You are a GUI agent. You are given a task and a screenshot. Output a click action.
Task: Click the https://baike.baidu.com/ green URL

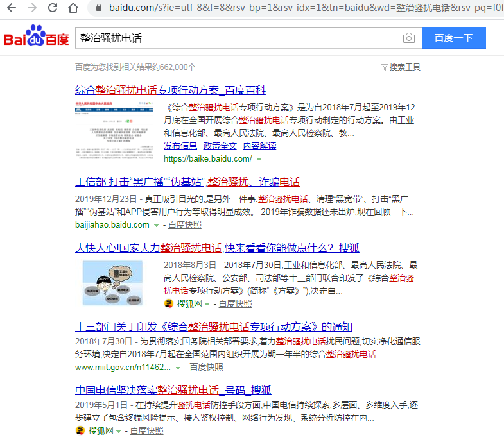coord(208,158)
